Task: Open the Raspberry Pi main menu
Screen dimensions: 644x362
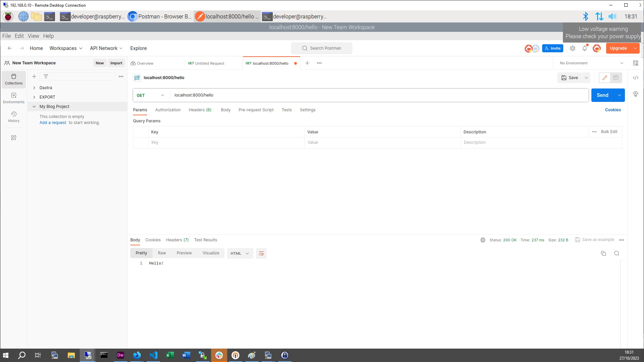Action: tap(8, 16)
